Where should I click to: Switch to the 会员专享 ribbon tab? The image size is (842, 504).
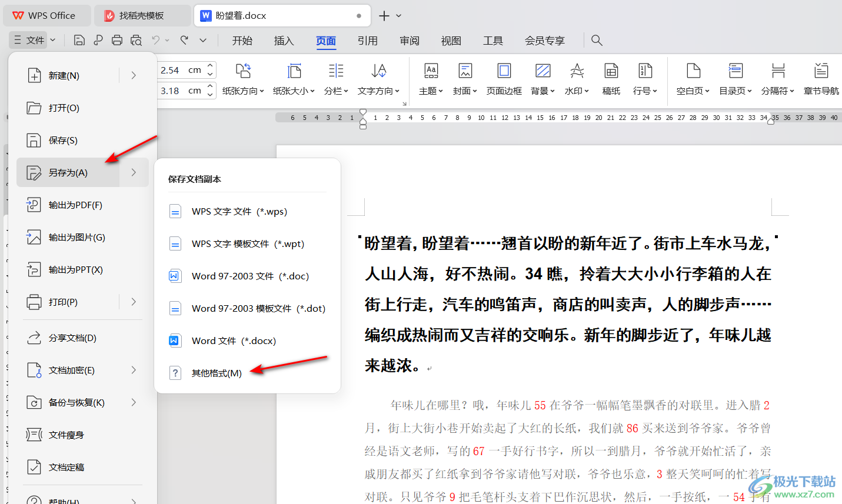[544, 41]
